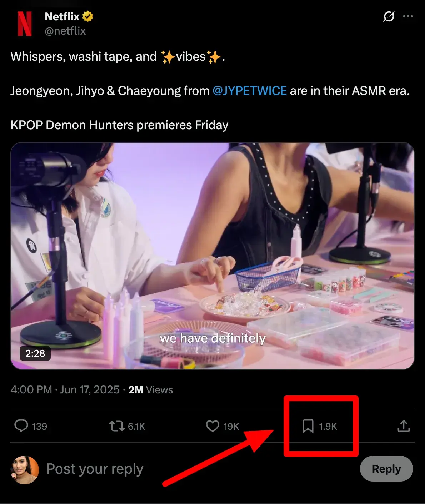Open the @JYPETWICE mention
This screenshot has height=504, width=425.
coord(249,91)
